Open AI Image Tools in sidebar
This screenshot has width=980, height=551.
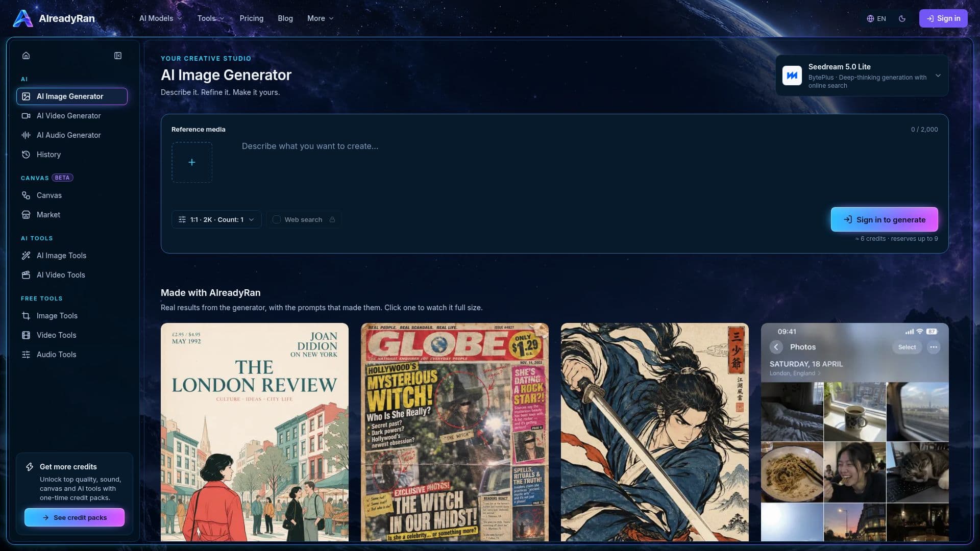[x=72, y=256]
